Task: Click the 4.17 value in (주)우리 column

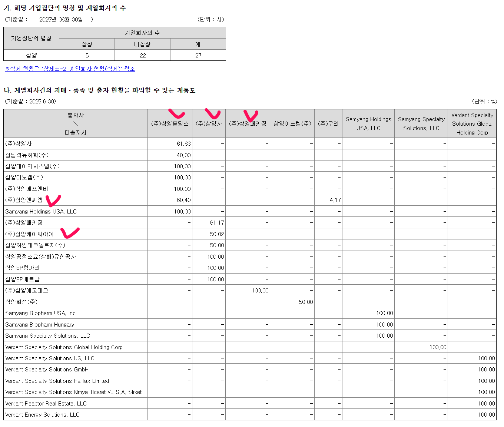Action: tap(335, 200)
